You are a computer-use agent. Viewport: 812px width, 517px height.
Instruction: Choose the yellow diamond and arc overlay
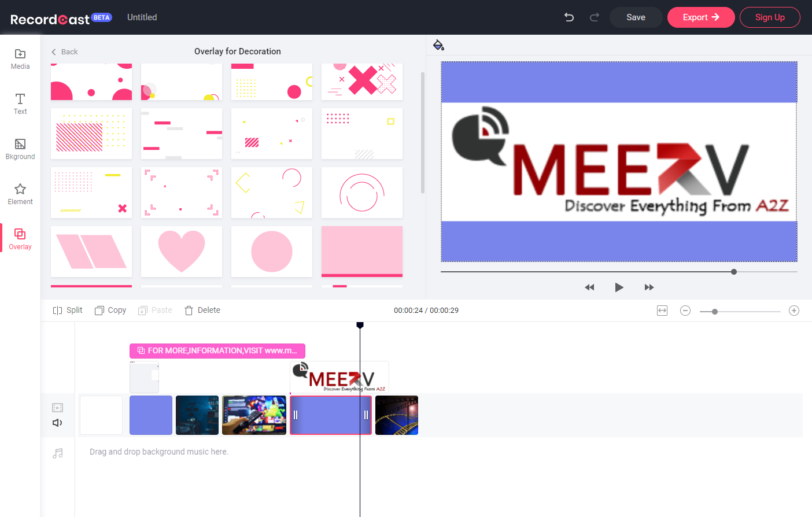click(272, 193)
